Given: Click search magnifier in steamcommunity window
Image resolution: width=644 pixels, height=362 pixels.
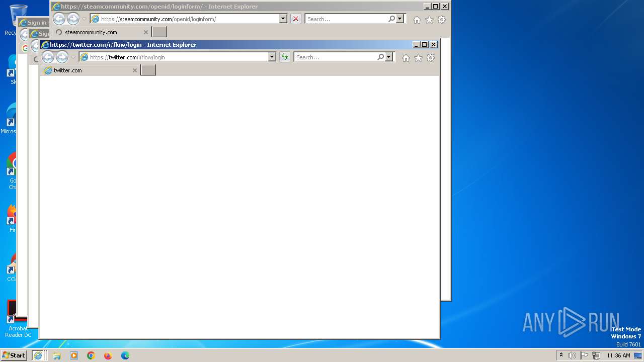Looking at the screenshot, I should pos(391,19).
